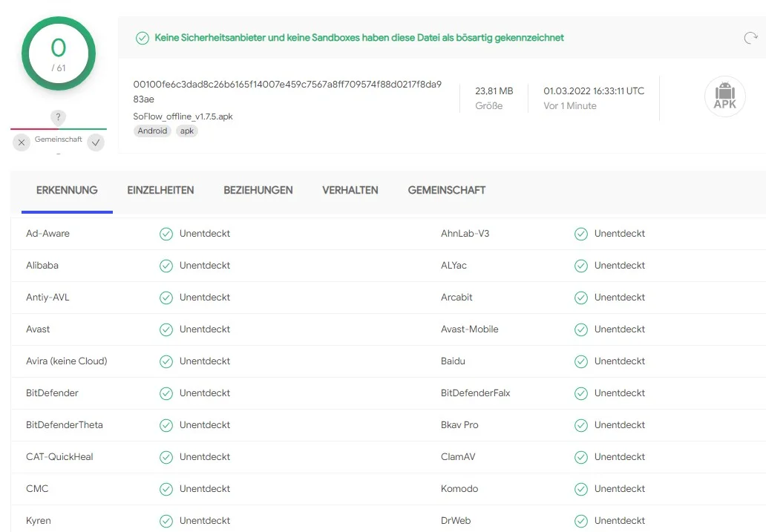Click the Android tag
This screenshot has height=532, width=766.
tap(152, 131)
